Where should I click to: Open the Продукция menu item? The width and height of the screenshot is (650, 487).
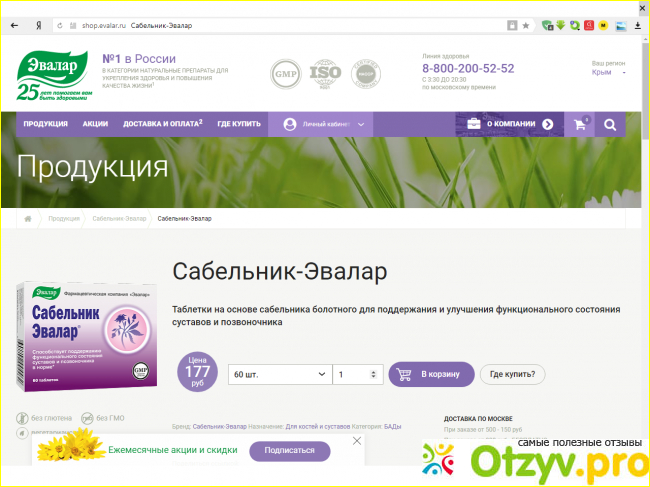(45, 124)
